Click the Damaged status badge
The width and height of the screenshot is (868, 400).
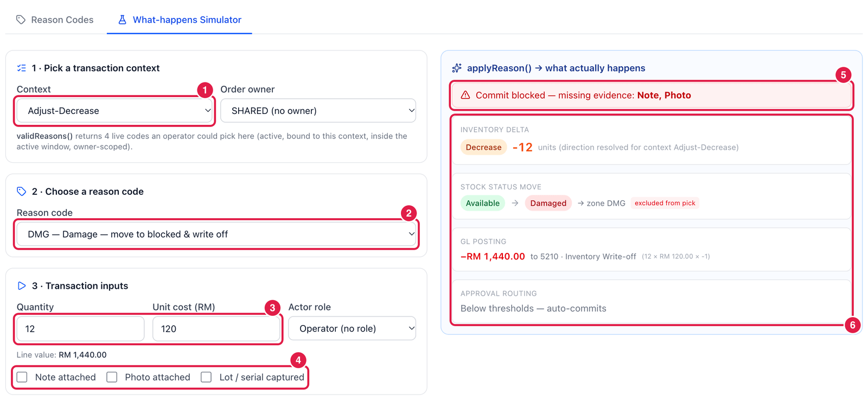(x=548, y=203)
